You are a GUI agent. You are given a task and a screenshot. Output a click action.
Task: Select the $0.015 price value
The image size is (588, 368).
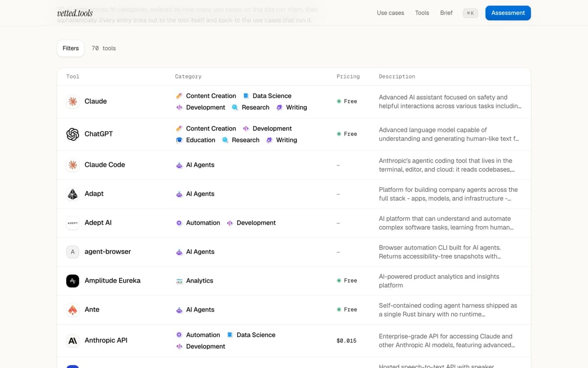pyautogui.click(x=346, y=341)
